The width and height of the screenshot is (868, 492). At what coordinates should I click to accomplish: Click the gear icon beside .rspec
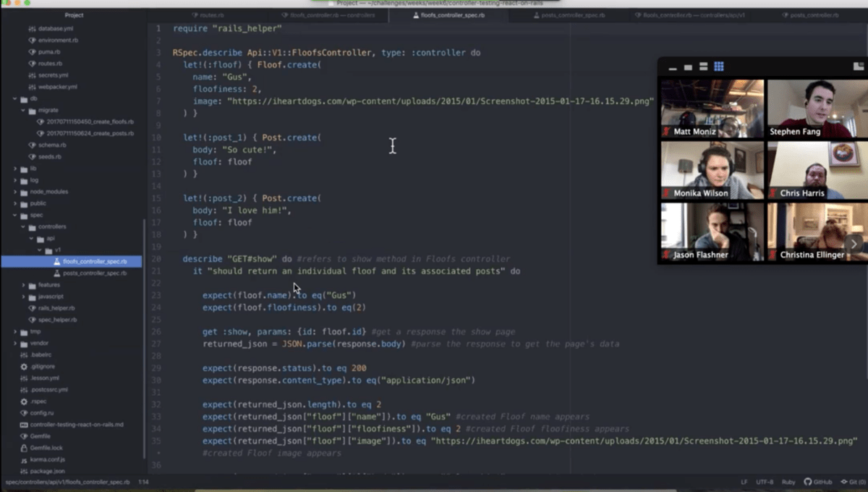point(24,401)
